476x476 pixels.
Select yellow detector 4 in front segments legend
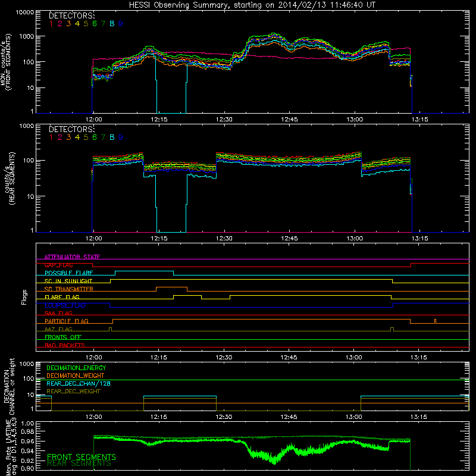pyautogui.click(x=77, y=24)
